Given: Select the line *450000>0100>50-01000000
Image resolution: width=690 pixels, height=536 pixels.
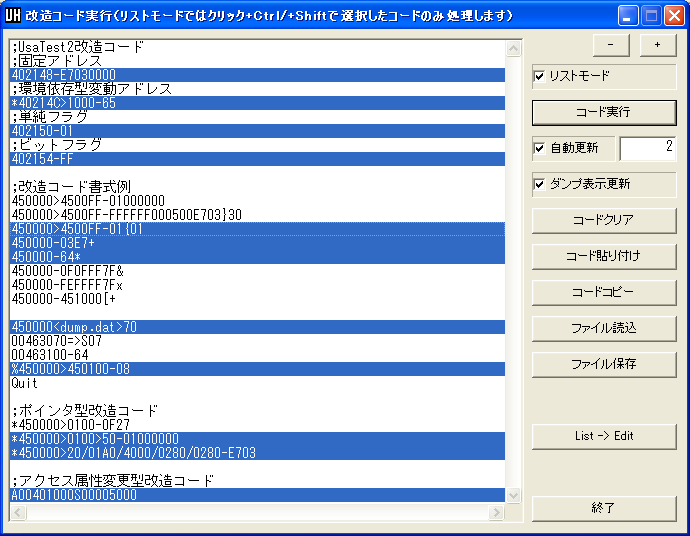Looking at the screenshot, I should pos(257,439).
